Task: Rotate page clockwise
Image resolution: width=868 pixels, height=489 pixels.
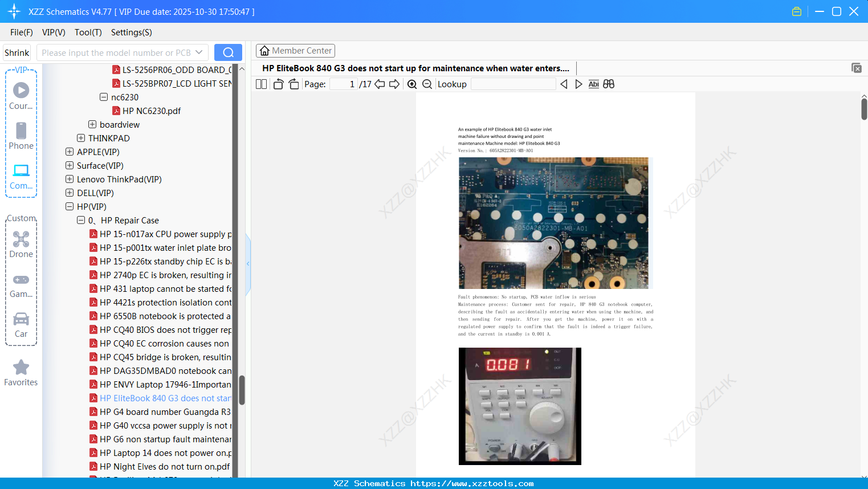Action: click(x=294, y=84)
